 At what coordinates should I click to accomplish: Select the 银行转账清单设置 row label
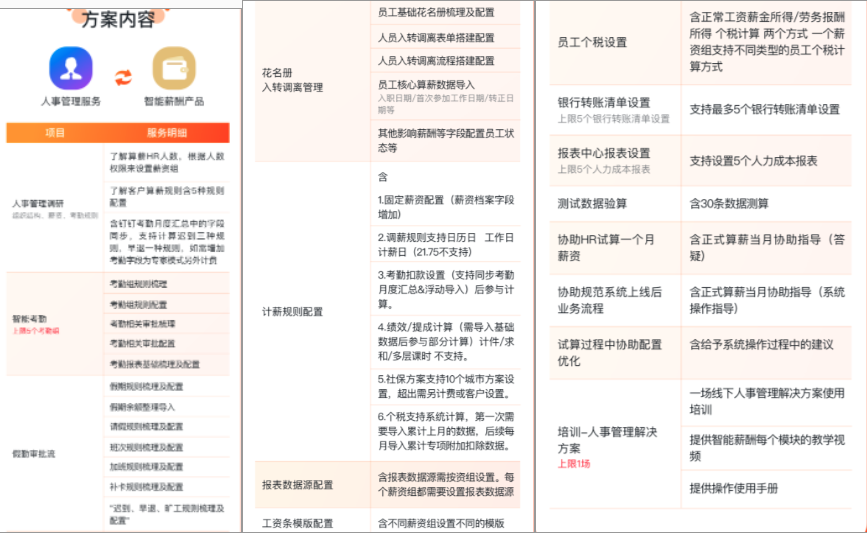tap(604, 102)
